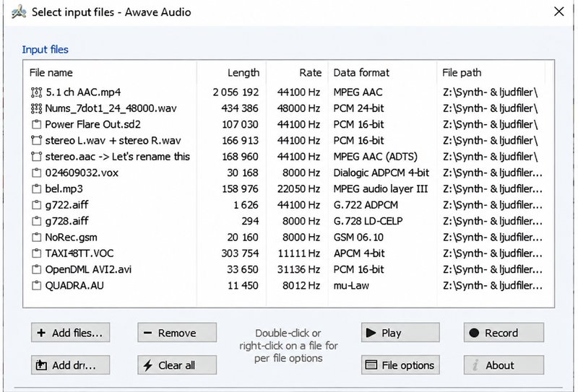Sort by the File name column header

tap(111, 73)
